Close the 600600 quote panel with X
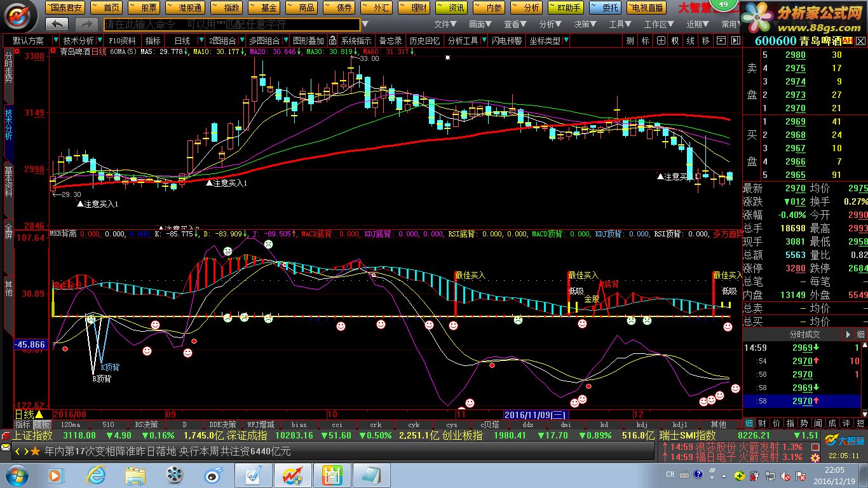The height and width of the screenshot is (488, 868). pyautogui.click(x=860, y=41)
